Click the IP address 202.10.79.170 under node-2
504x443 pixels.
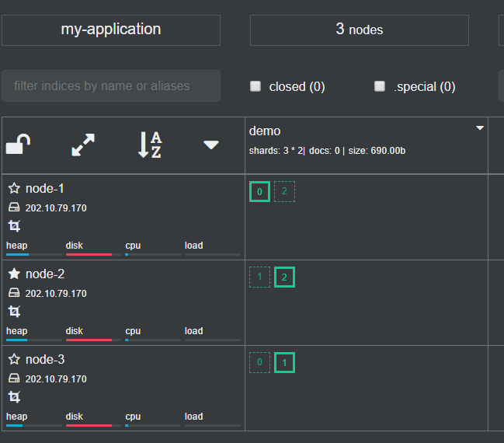(56, 294)
